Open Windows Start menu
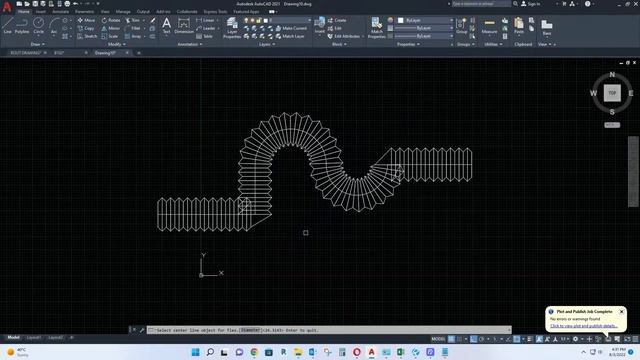640x360 pixels. (x=196, y=352)
